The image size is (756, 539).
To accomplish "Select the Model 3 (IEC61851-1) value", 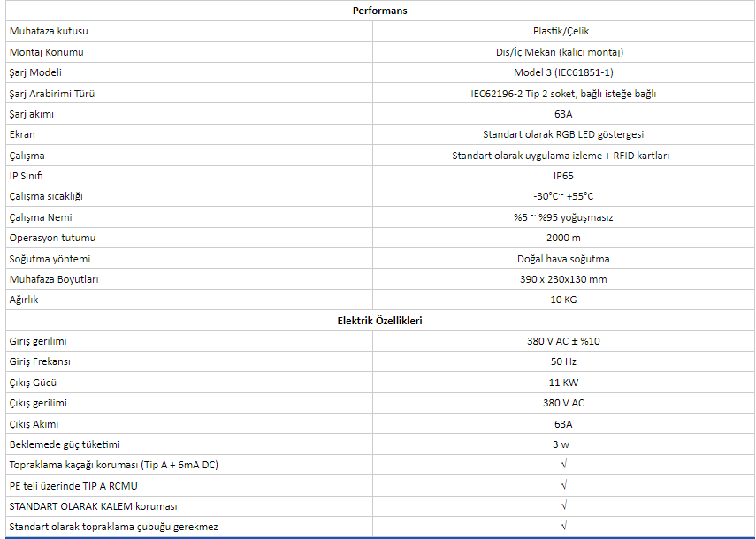I will point(563,72).
